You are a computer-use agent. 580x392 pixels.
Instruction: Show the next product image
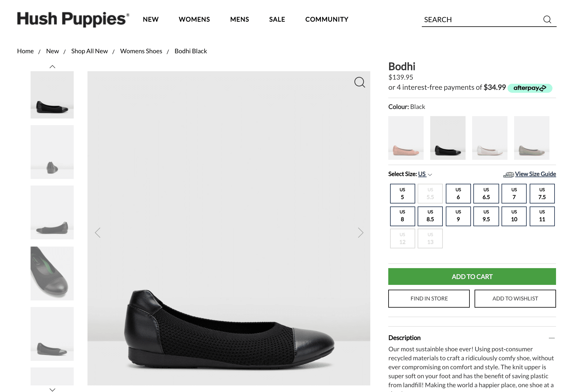coord(361,233)
